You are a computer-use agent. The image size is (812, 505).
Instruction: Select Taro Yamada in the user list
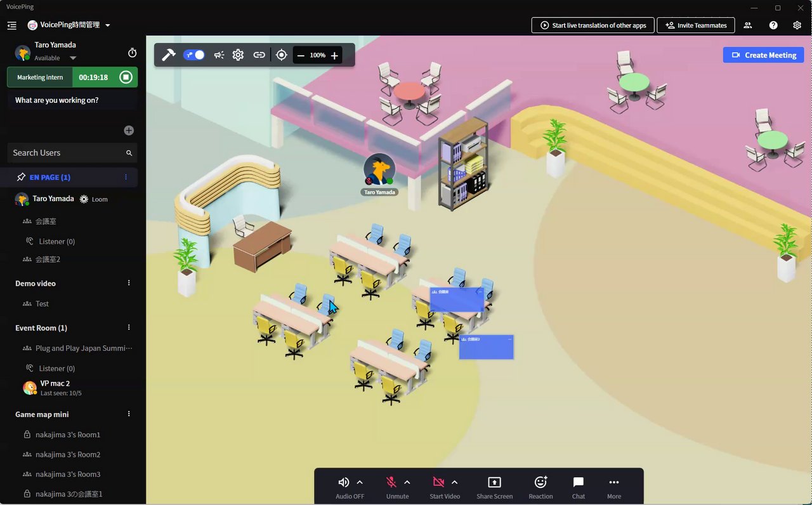(x=53, y=199)
